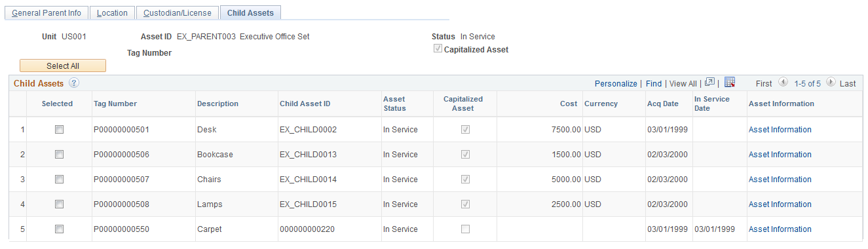Viewport: 868px width, 249px height.
Task: Switch to General Parent Info tab
Action: pos(47,13)
